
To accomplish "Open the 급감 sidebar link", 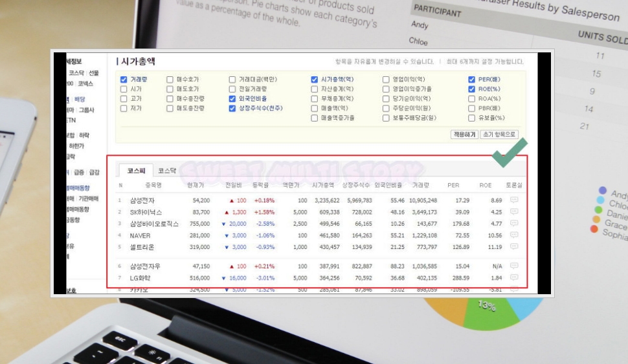I will [94, 173].
